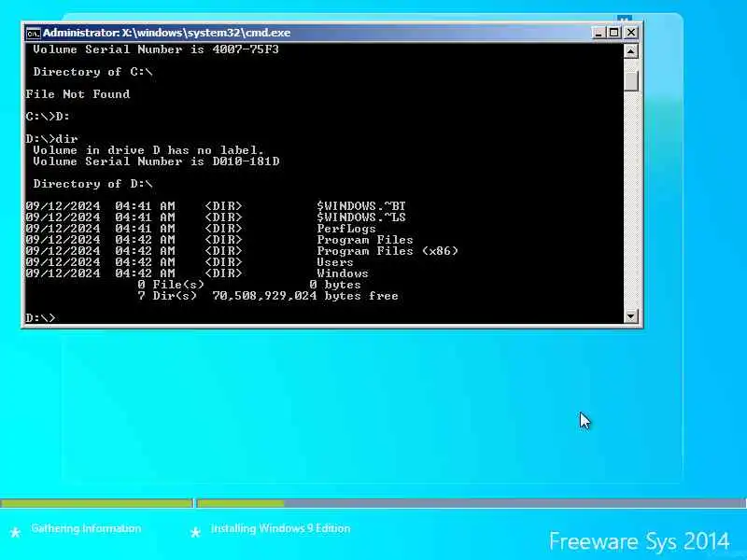Click the cmd window title bar text
The width and height of the screenshot is (747, 560).
(167, 33)
